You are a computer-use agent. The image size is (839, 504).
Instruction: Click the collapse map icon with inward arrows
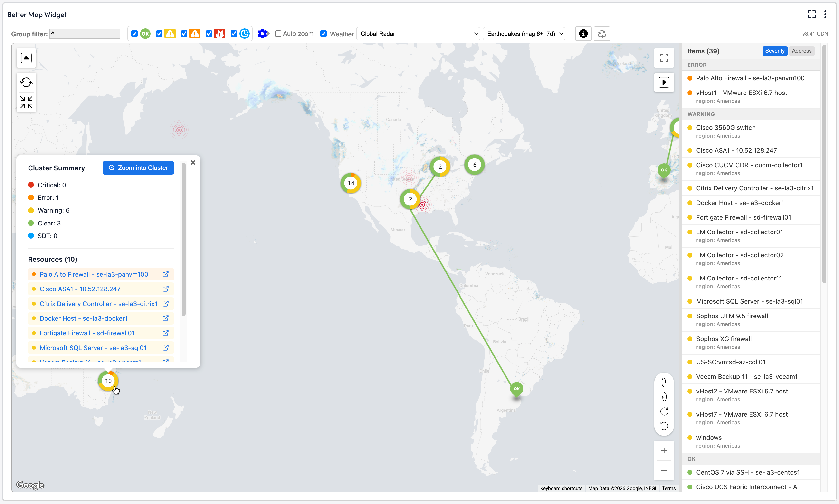(26, 102)
